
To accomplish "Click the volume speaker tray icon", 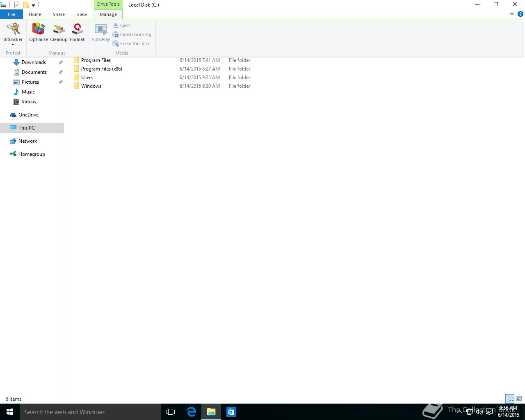I will 479,412.
